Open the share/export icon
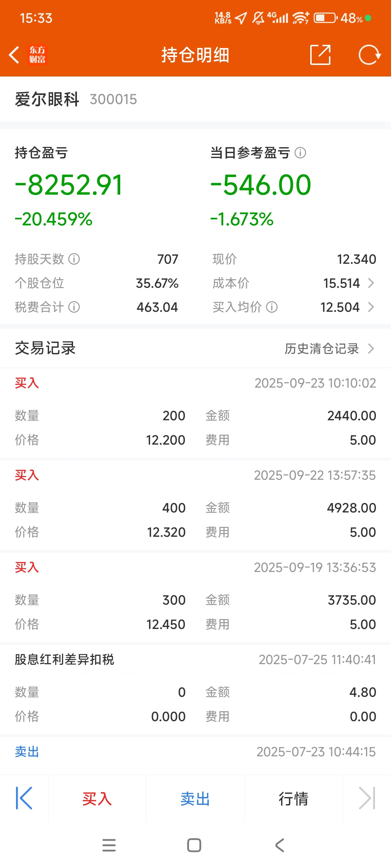Viewport: 391px width, 868px height. [320, 55]
